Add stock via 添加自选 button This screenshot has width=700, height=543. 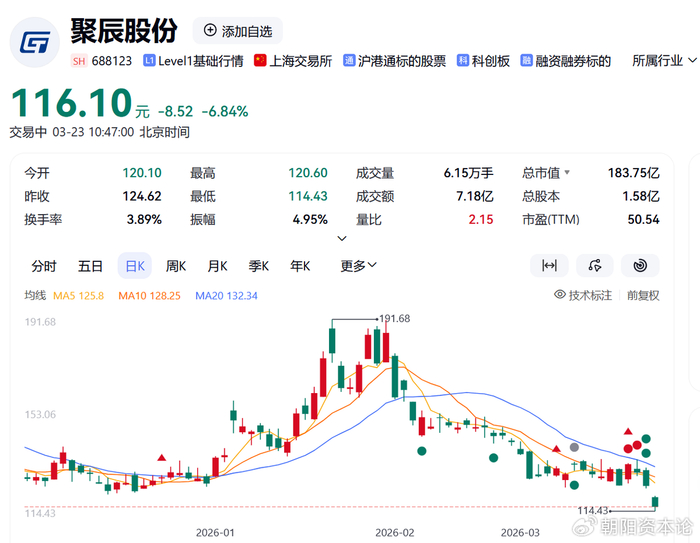pos(238,31)
